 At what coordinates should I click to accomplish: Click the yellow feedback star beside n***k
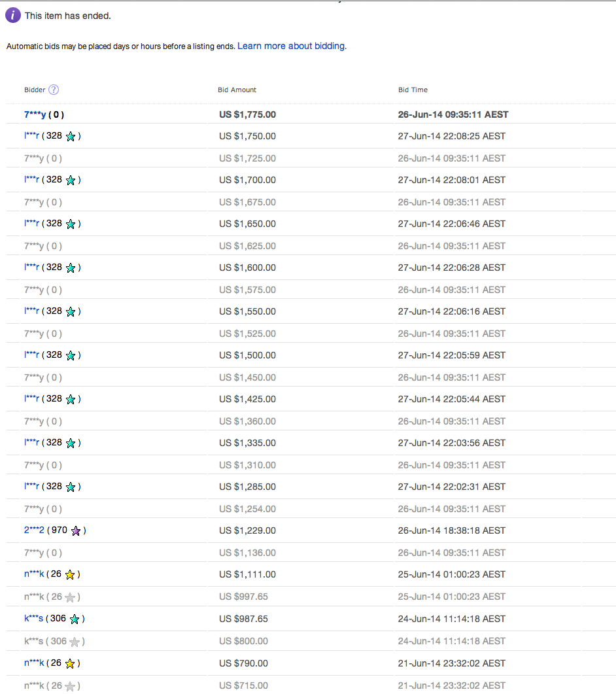pos(71,574)
